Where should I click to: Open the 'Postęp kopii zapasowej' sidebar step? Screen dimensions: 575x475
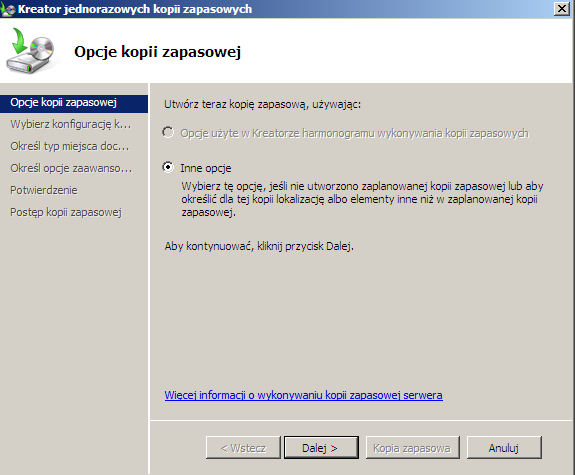66,212
